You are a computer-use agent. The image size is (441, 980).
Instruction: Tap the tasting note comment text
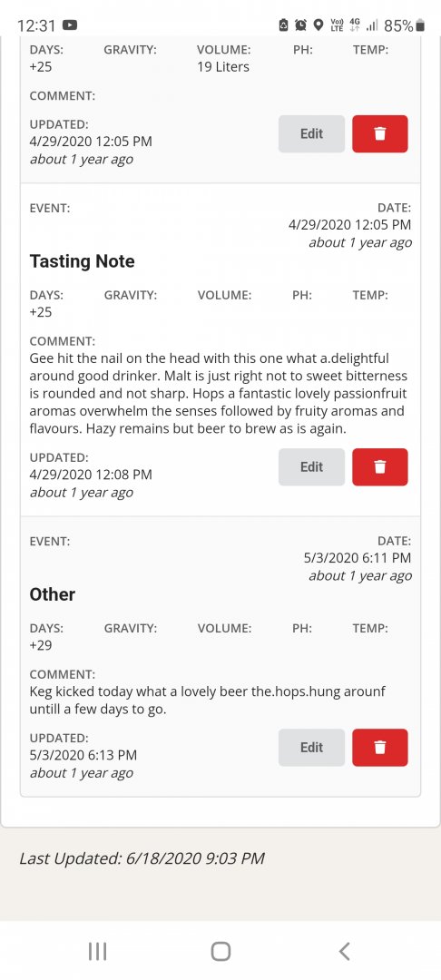point(219,394)
